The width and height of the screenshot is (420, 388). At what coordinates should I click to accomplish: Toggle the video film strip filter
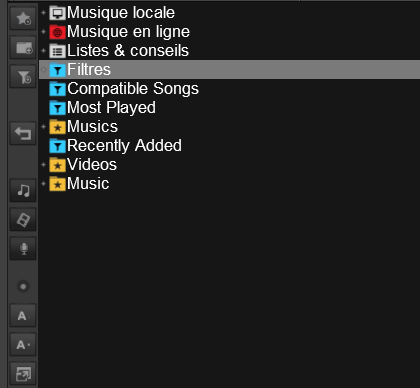(23, 220)
